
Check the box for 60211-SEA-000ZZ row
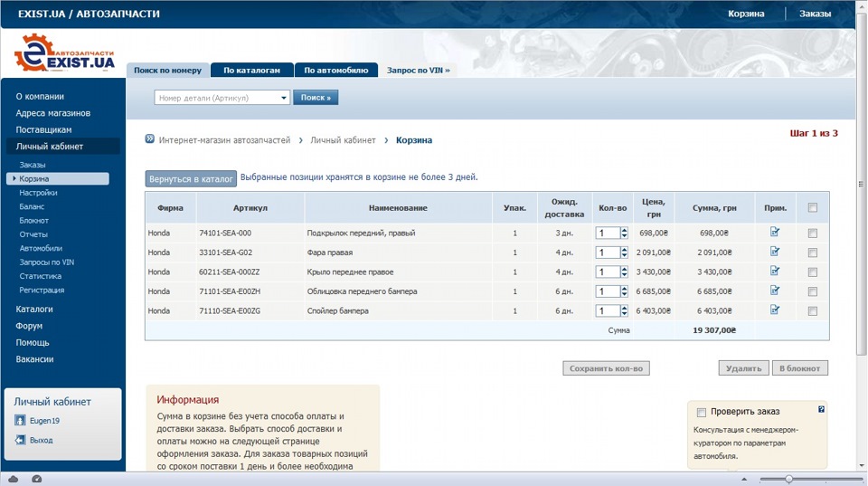(x=813, y=272)
